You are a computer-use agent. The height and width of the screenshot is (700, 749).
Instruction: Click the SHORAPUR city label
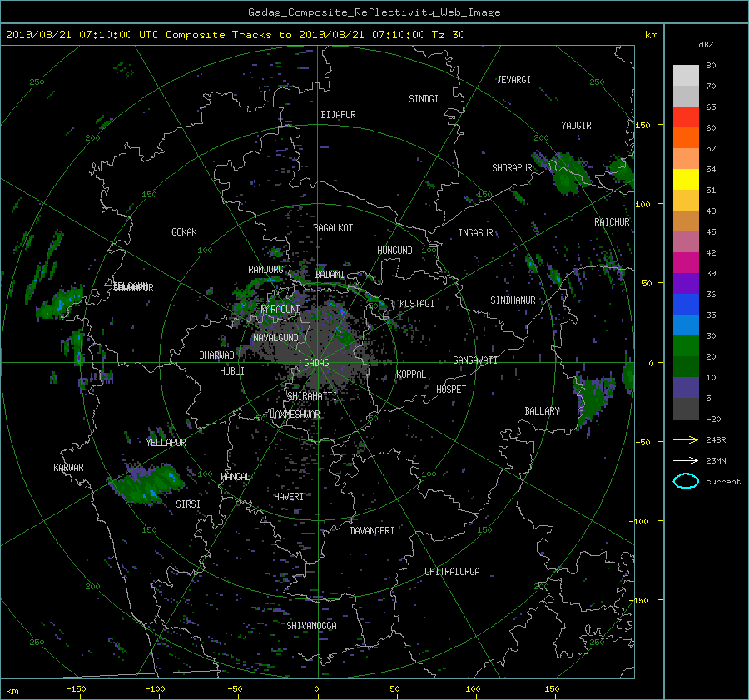(512, 168)
